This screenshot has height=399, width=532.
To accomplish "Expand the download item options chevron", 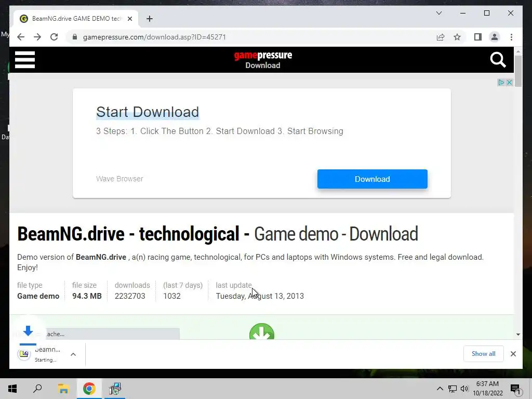I will (73, 354).
